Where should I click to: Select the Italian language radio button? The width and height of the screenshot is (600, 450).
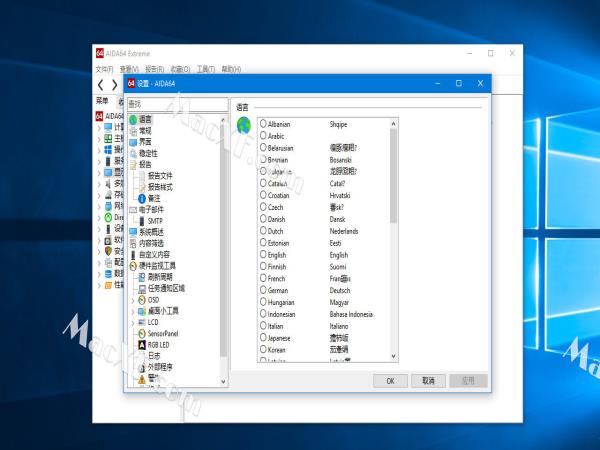click(263, 326)
